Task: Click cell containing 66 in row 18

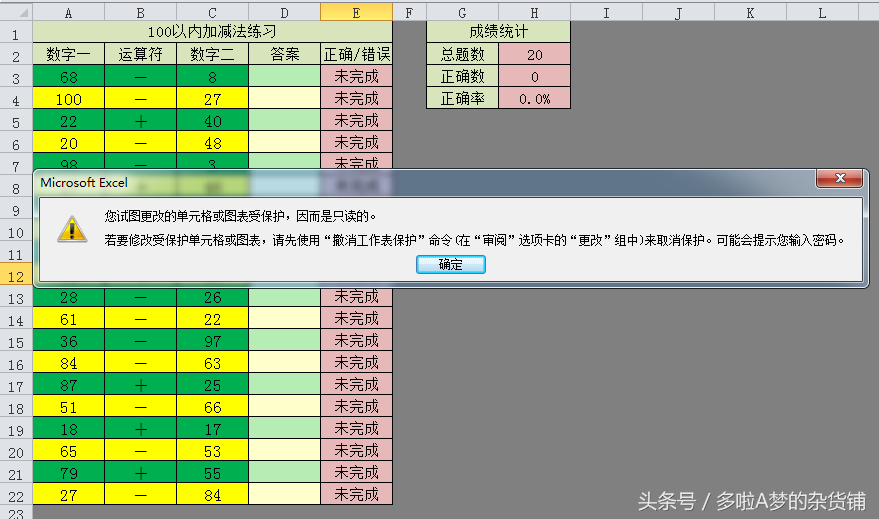Action: click(212, 407)
